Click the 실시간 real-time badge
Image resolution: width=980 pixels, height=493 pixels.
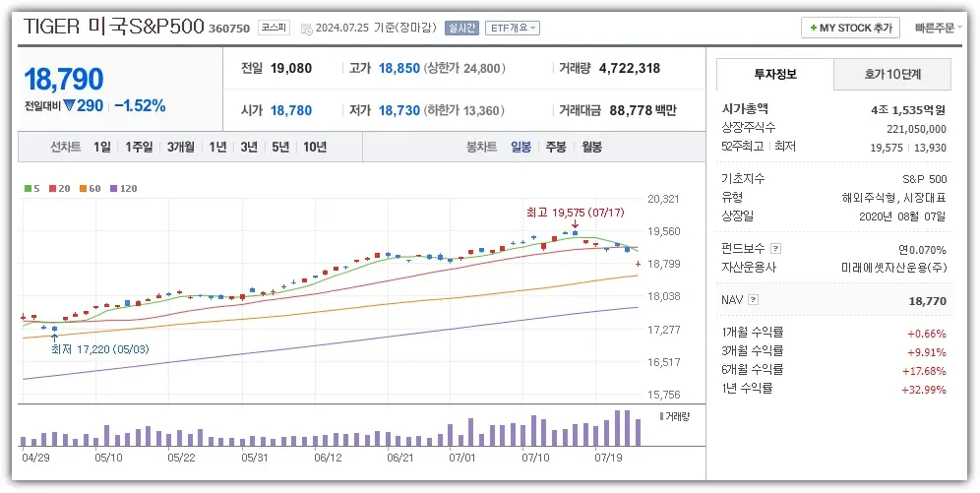pyautogui.click(x=461, y=28)
